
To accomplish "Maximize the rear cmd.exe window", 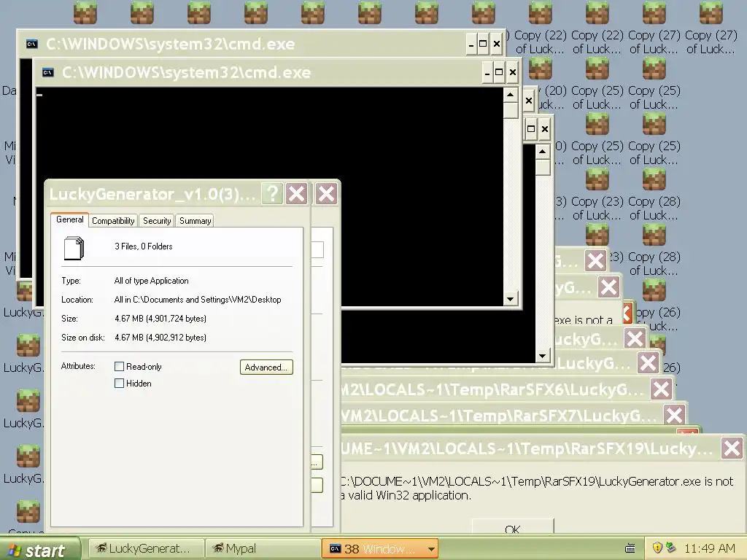I will [x=483, y=44].
